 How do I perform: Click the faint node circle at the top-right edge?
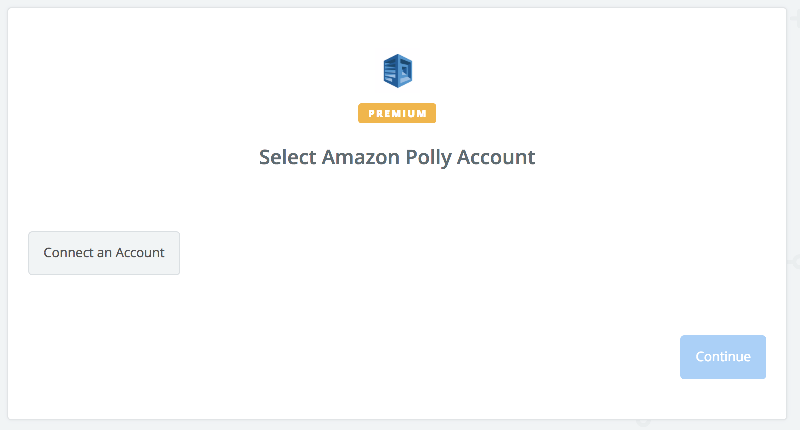795,19
